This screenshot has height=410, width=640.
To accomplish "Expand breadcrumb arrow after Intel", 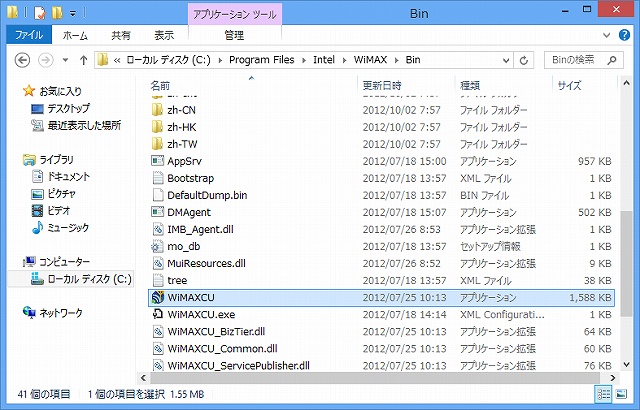I will click(x=344, y=60).
